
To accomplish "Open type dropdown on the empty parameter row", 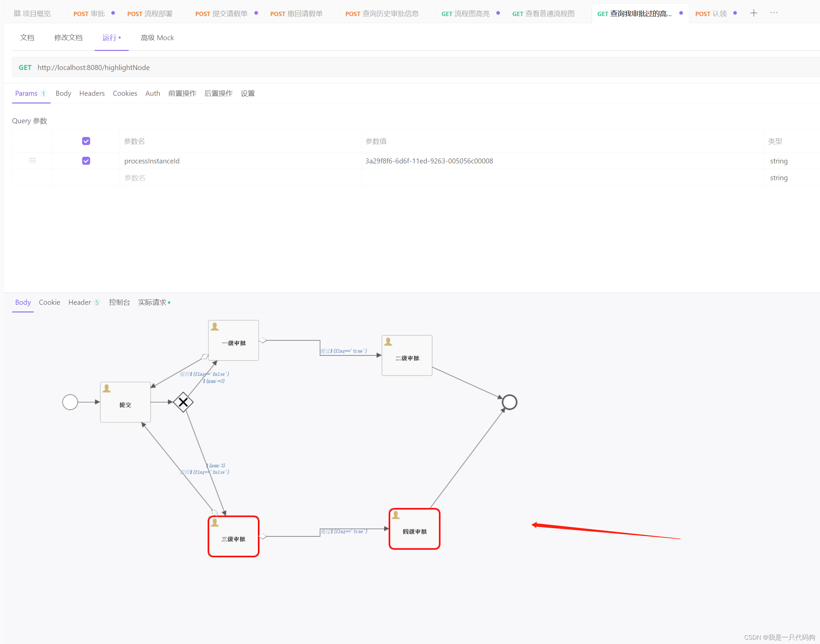I will [x=779, y=177].
